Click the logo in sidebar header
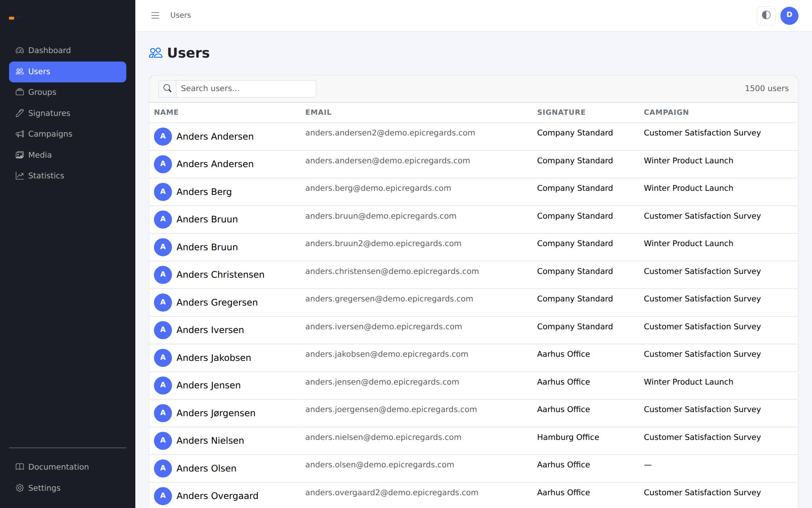Viewport: 812px width, 508px height. (x=16, y=18)
